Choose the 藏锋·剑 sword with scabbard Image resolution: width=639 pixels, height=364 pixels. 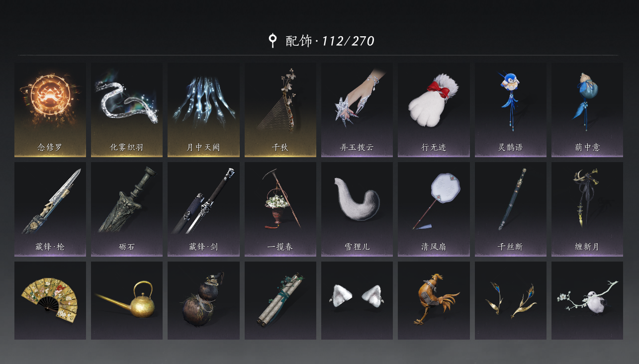pos(203,209)
